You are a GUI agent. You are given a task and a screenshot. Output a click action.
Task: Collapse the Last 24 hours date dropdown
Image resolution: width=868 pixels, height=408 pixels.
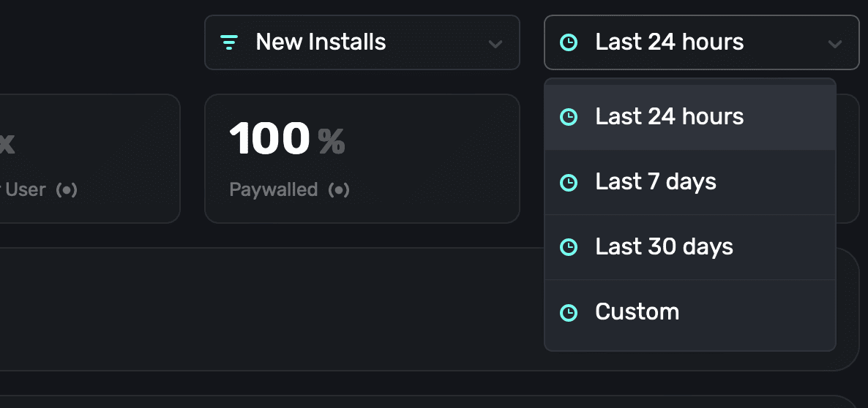(x=701, y=42)
